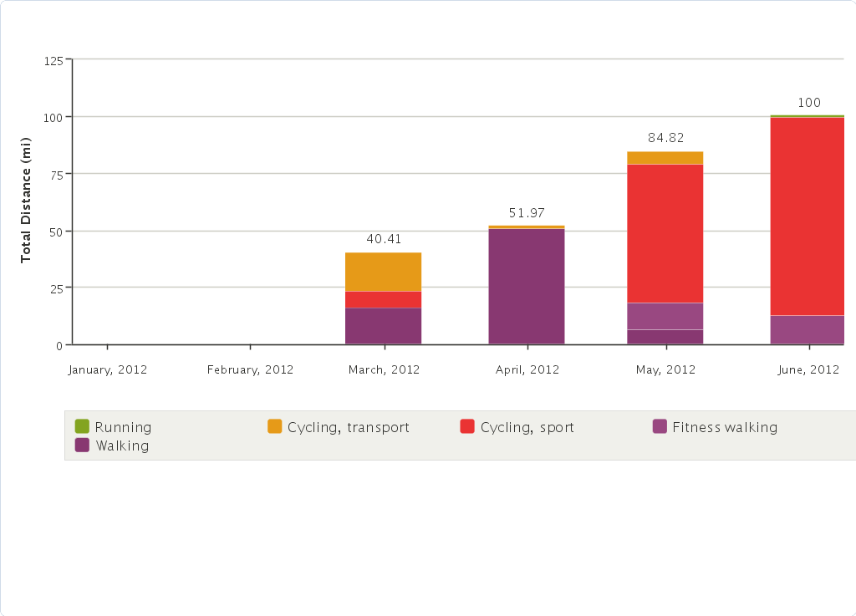Click the large red segment of June 2012 bar
Screen dimensions: 856x616
(x=807, y=216)
